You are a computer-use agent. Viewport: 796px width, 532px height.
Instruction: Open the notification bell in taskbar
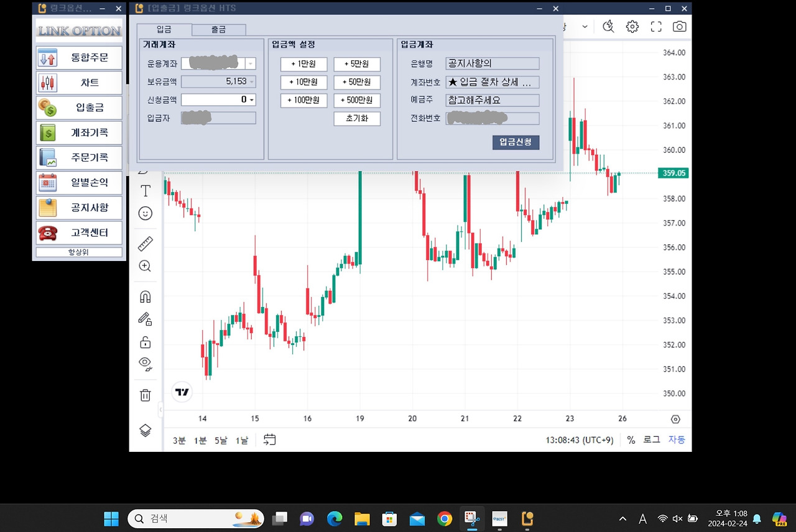[x=757, y=518]
